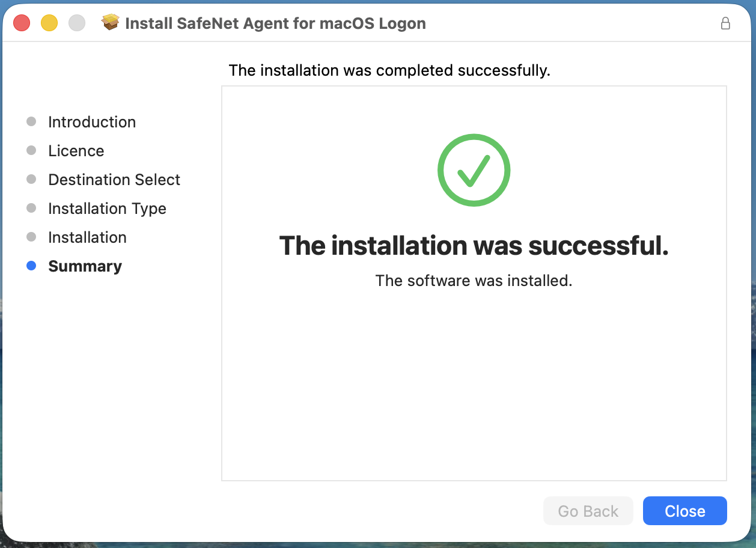Select the Licence step in sidebar
Viewport: 756px width, 548px height.
point(76,151)
